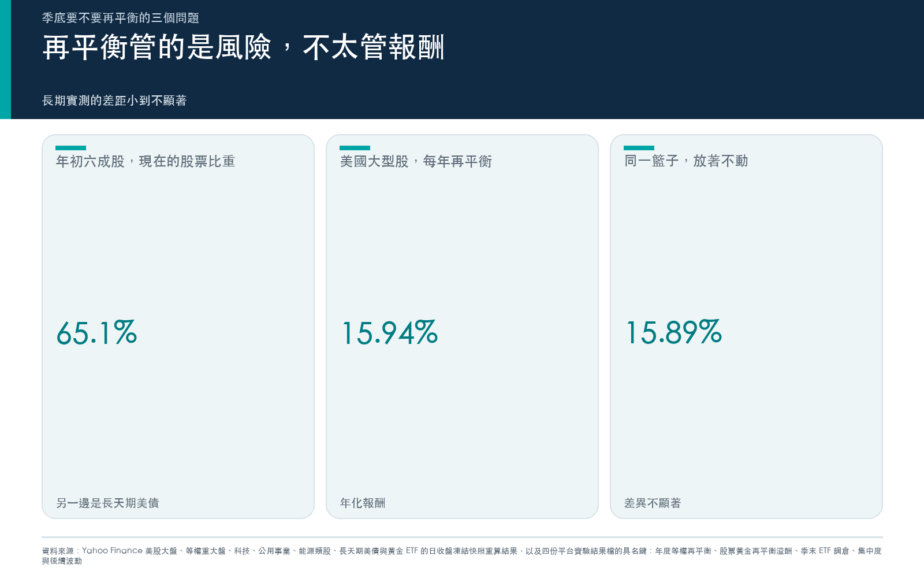Click the caption 差異不顯著
The width and height of the screenshot is (924, 578).
point(653,503)
